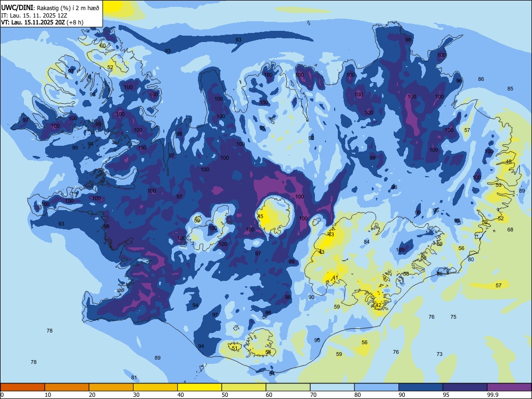This screenshot has height=399, width=532.
Task: Select the orange 10–20 legend color segment
Action: pos(67,387)
